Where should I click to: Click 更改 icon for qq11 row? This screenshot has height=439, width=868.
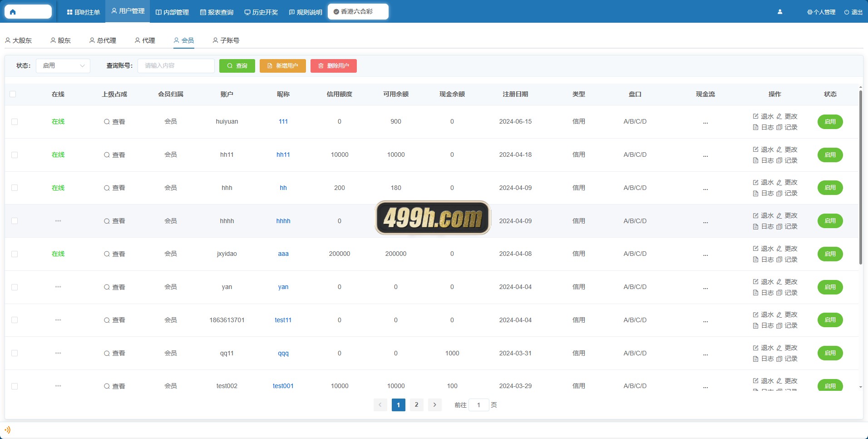click(x=779, y=348)
